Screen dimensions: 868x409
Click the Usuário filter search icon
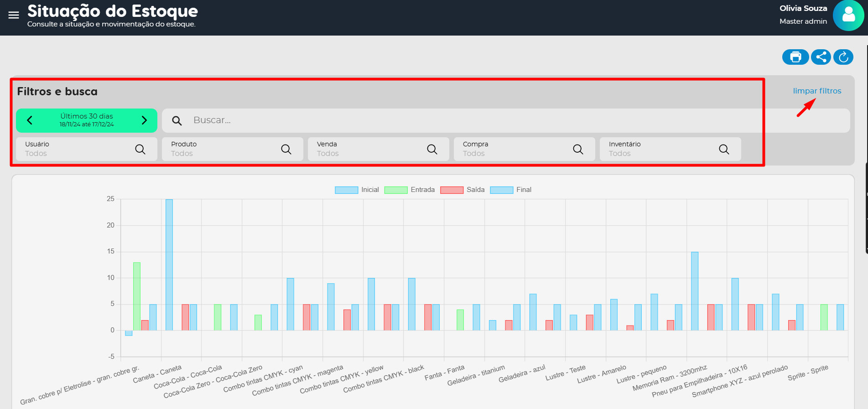point(140,149)
